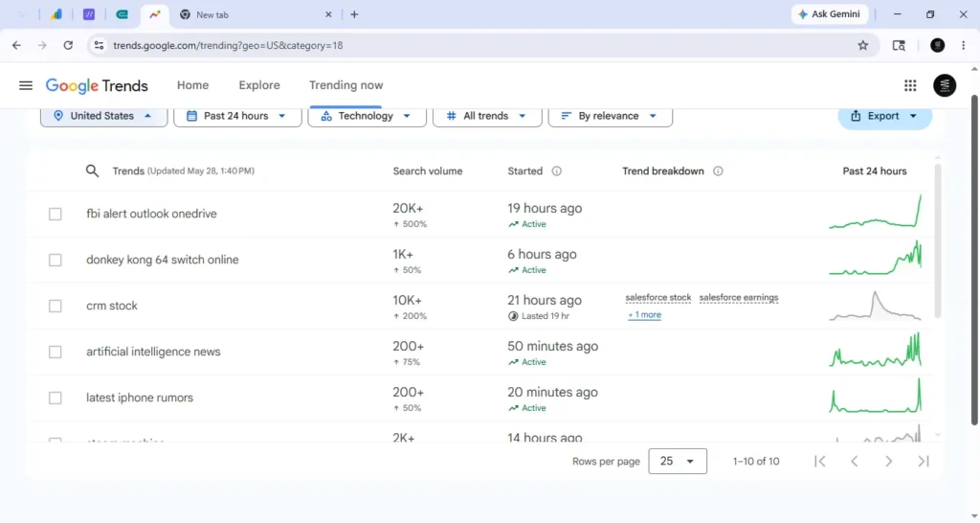
Task: Click the trends table inner scrollbar
Action: (937, 240)
